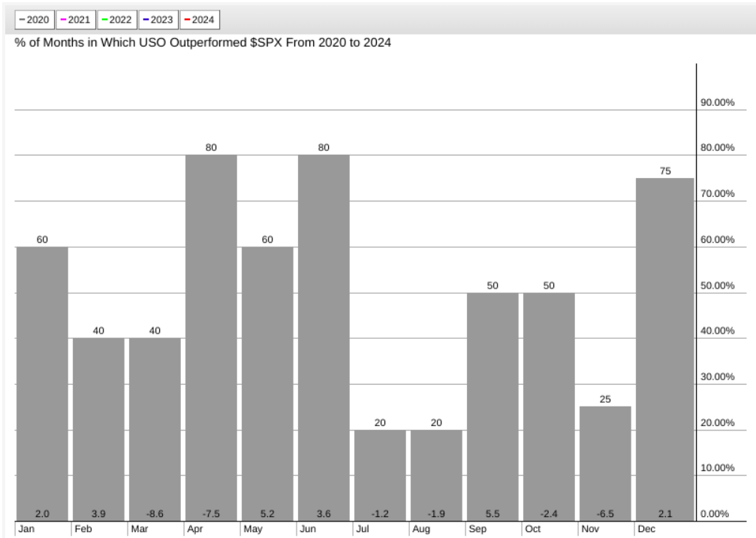Toggle the 2023 year legend button
Image resolution: width=756 pixels, height=538 pixels.
pyautogui.click(x=158, y=20)
